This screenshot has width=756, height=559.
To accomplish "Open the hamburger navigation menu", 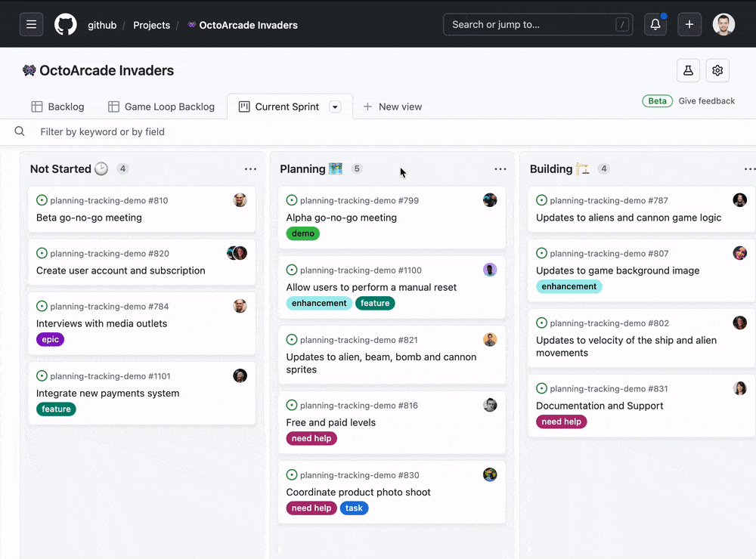I will (x=31, y=25).
